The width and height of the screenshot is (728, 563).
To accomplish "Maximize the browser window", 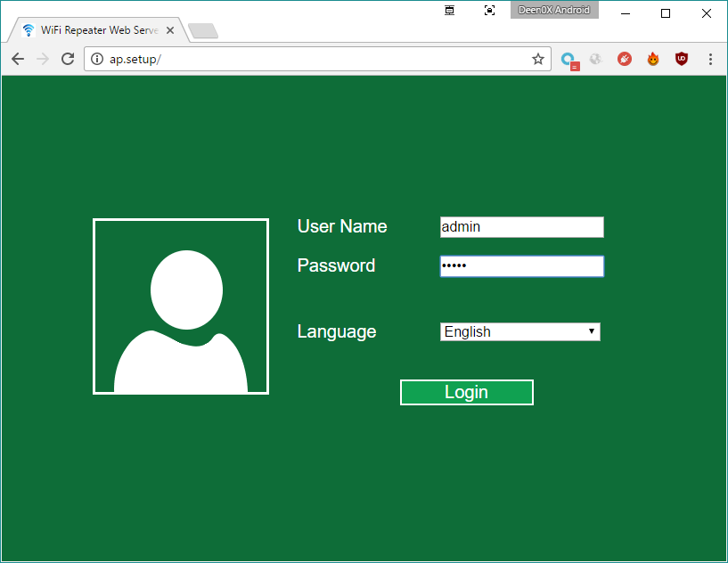I will (666, 13).
